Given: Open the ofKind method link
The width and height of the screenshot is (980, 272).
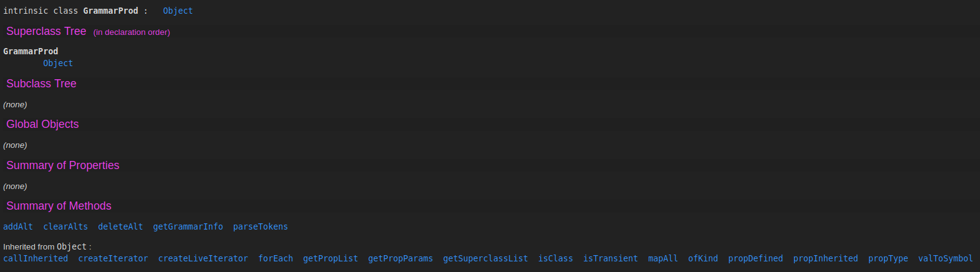Looking at the screenshot, I should coord(703,258).
